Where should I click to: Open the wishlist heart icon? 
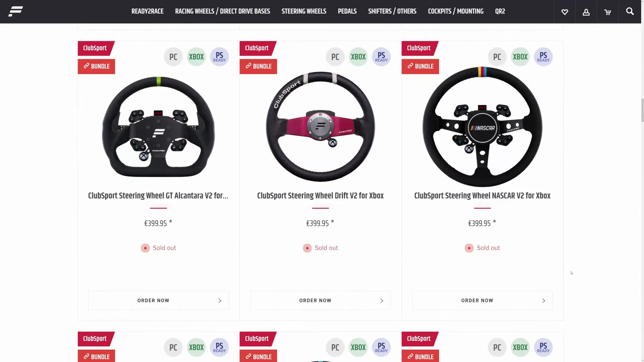coord(565,12)
